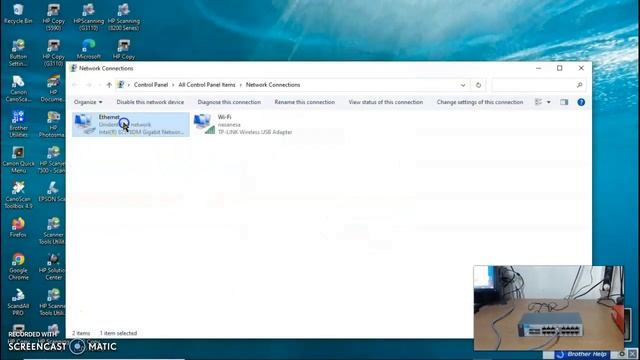Click Change settings of this connection
The height and width of the screenshot is (360, 640).
480,102
